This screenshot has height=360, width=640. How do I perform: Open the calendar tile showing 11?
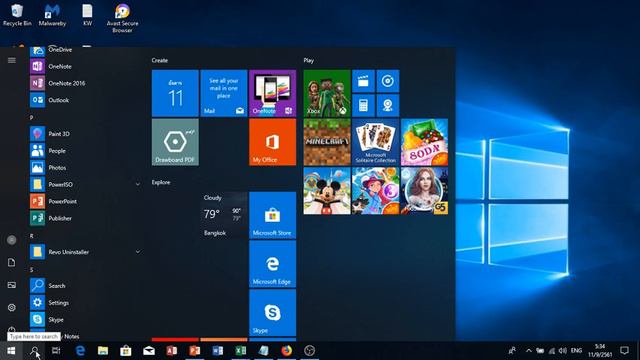tap(175, 93)
